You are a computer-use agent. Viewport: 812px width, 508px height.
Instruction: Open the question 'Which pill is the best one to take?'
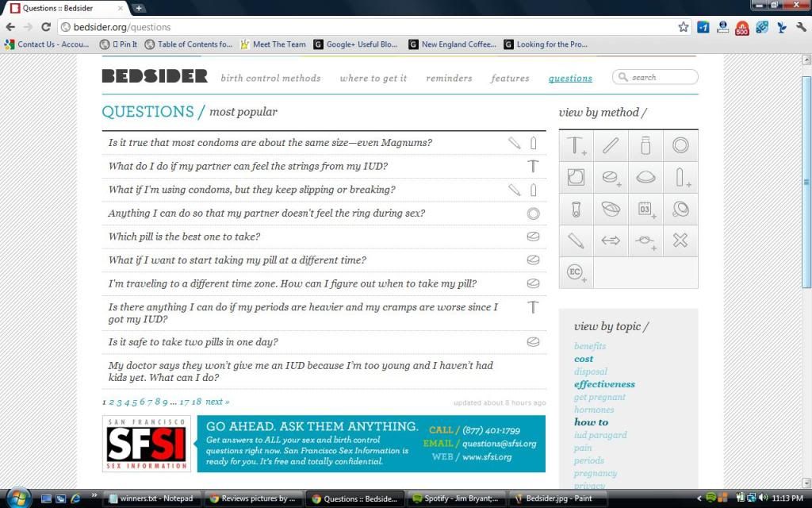pyautogui.click(x=184, y=237)
